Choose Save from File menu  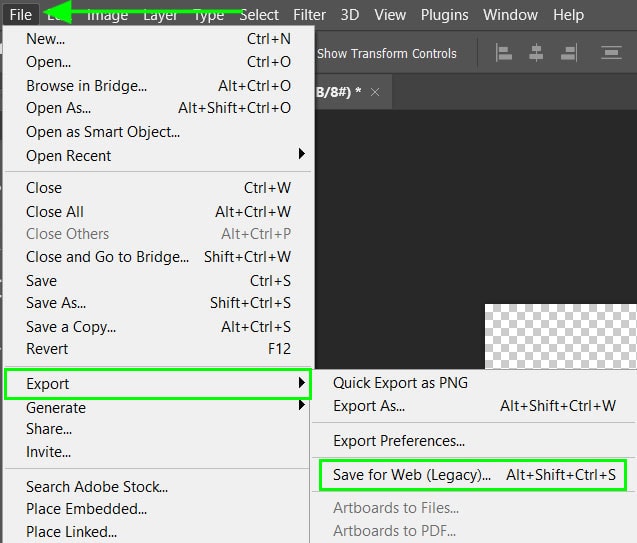pos(158,281)
